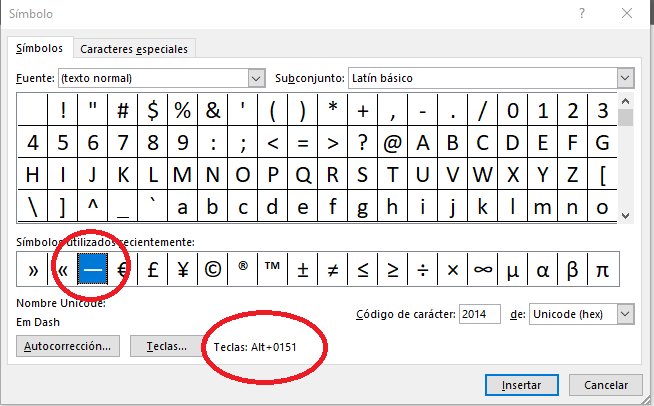Pick the Greek letter pi π
The height and width of the screenshot is (406, 654).
(x=602, y=269)
